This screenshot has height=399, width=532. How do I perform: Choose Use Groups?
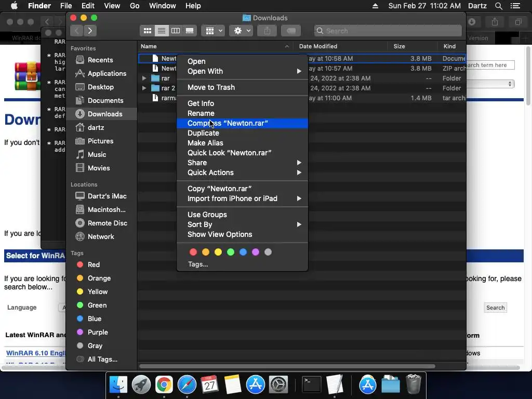pos(242,215)
